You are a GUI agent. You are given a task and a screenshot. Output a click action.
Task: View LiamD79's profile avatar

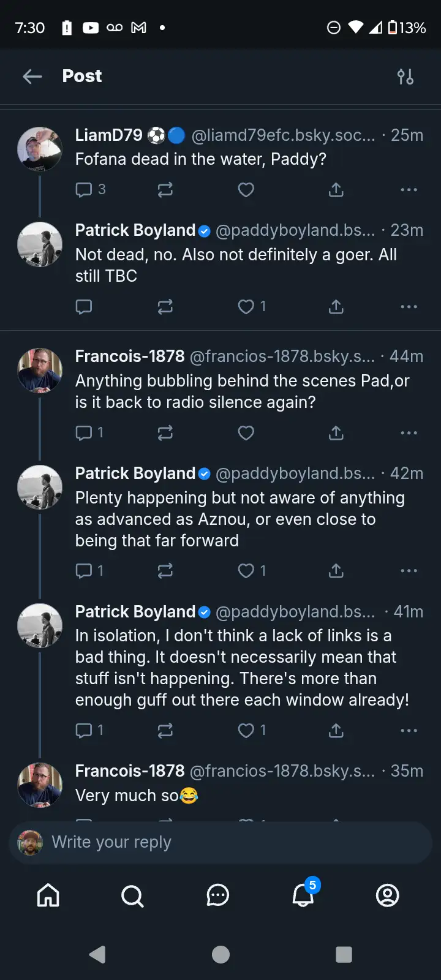[40, 149]
